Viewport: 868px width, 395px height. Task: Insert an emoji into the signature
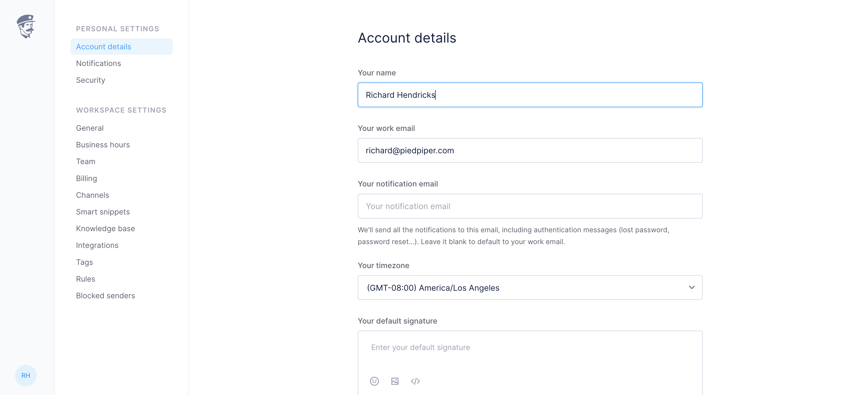374,381
